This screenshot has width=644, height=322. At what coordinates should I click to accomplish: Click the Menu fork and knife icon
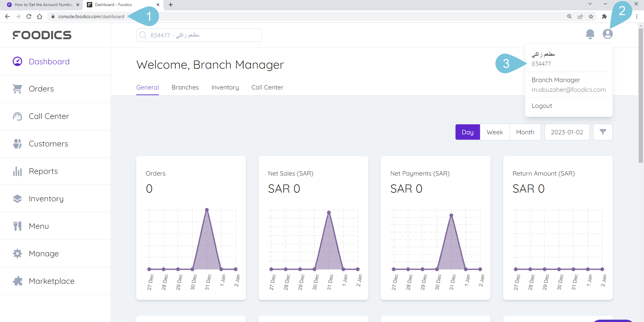(17, 226)
